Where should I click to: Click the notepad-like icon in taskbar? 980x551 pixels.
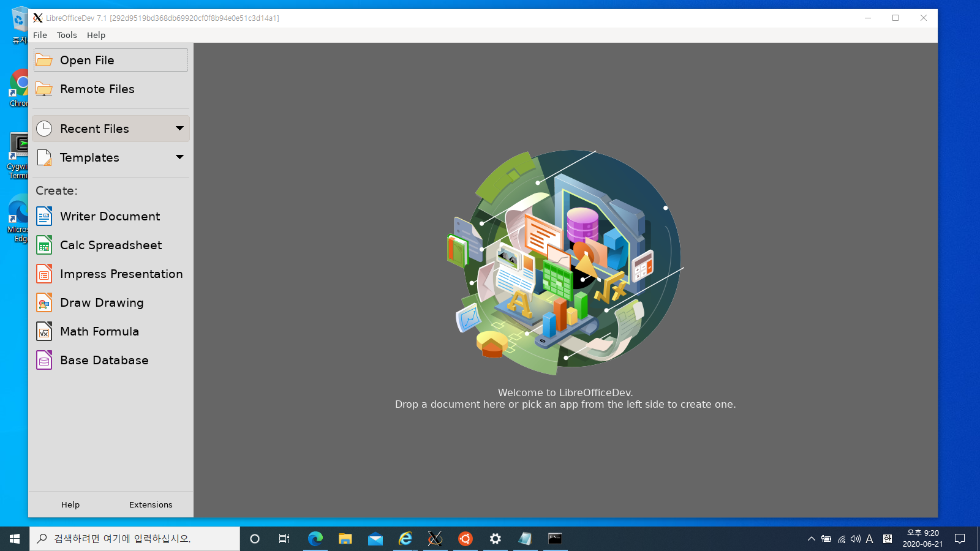tap(526, 539)
